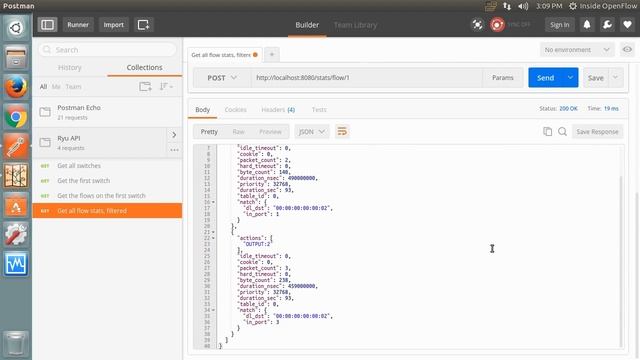Screen dimensions: 640x360
Task: Click the Sign In button
Action: [559, 25]
